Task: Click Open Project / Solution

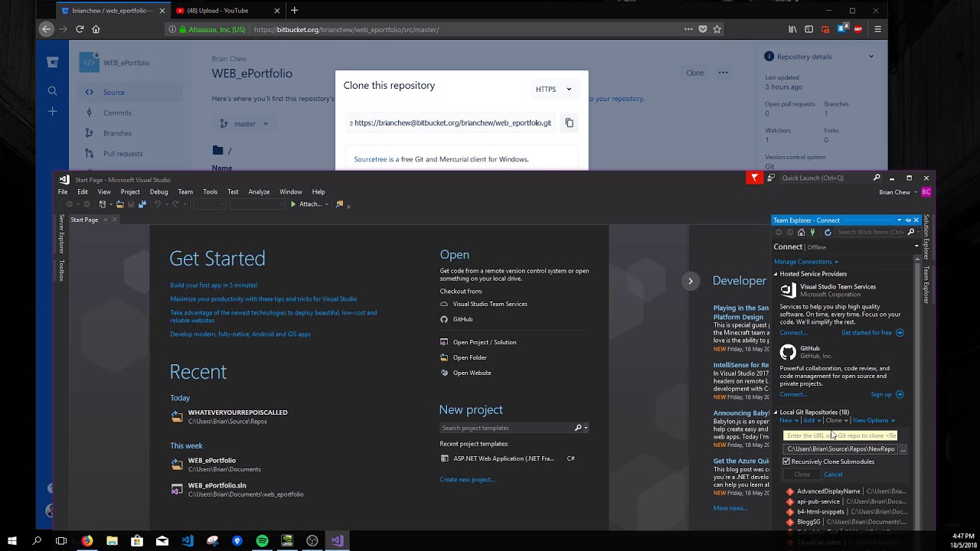Action: [x=484, y=342]
